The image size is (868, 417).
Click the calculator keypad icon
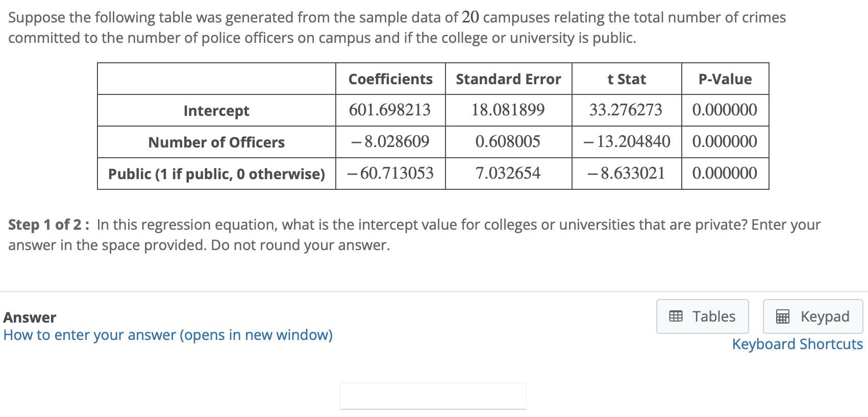pyautogui.click(x=782, y=317)
